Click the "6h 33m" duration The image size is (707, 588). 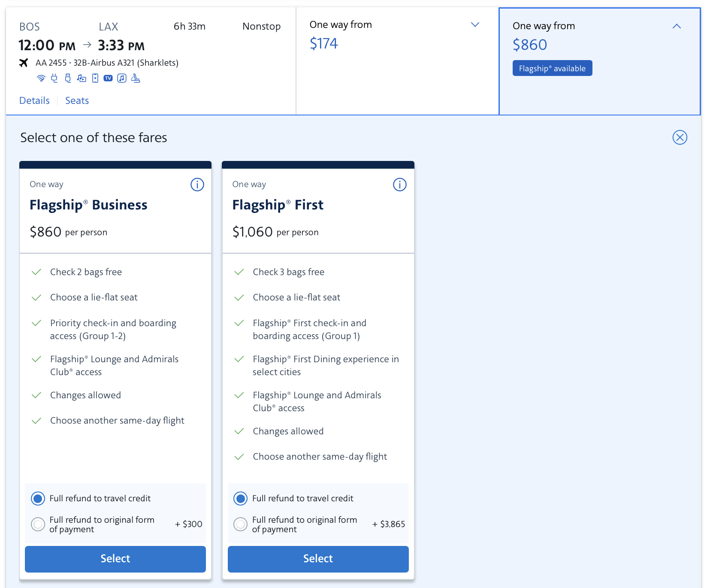click(190, 26)
